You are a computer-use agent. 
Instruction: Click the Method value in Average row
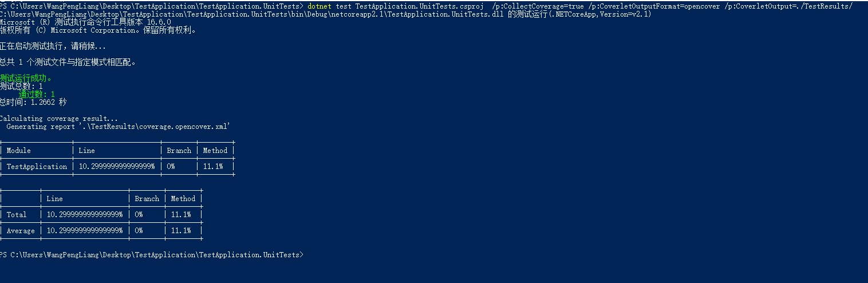(x=181, y=231)
